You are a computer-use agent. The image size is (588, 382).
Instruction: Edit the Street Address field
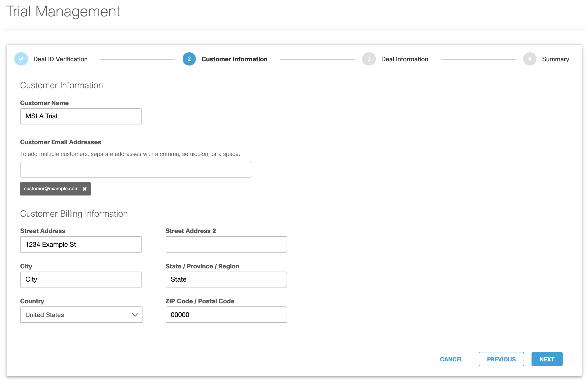click(81, 244)
